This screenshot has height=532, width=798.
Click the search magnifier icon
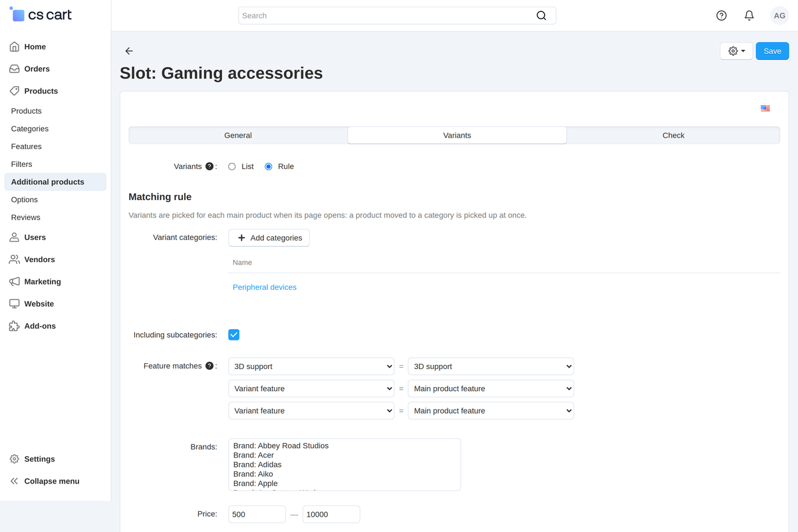click(541, 15)
